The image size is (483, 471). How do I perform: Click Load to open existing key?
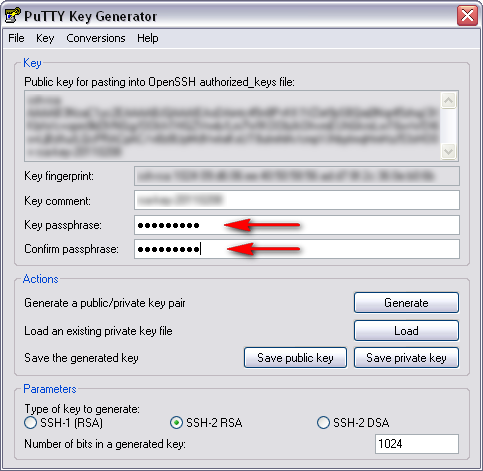pyautogui.click(x=406, y=331)
